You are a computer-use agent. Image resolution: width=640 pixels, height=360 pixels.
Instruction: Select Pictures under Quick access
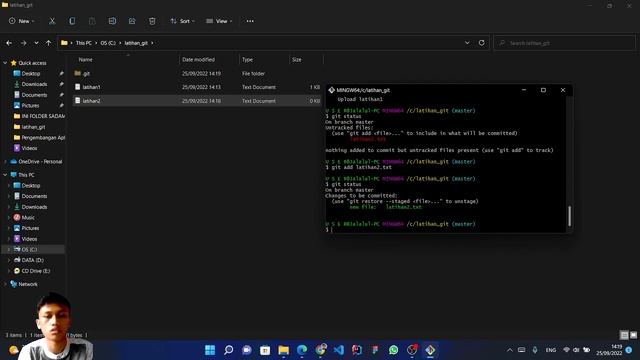pyautogui.click(x=30, y=105)
